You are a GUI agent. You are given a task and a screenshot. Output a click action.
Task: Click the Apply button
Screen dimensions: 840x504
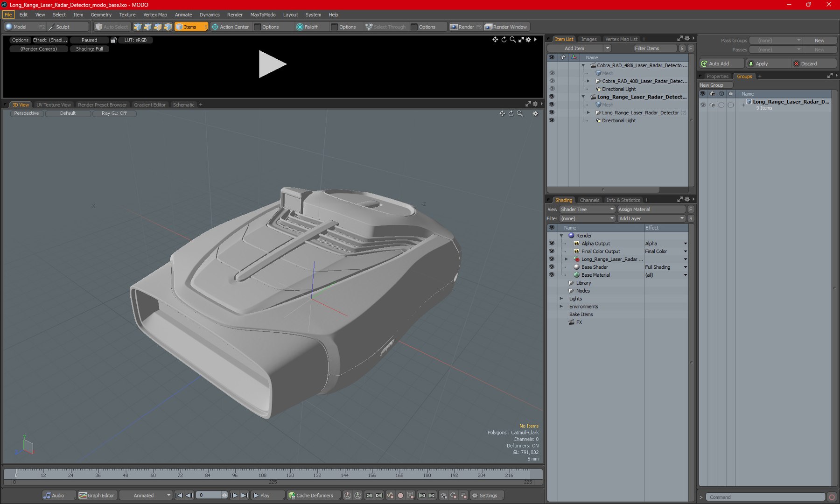(x=768, y=64)
